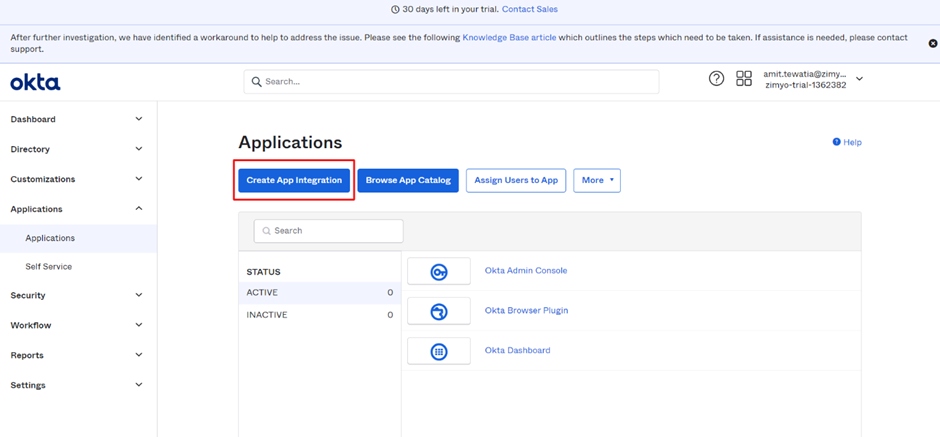The height and width of the screenshot is (437, 940).
Task: Focus the applications list Search field
Action: [x=329, y=231]
